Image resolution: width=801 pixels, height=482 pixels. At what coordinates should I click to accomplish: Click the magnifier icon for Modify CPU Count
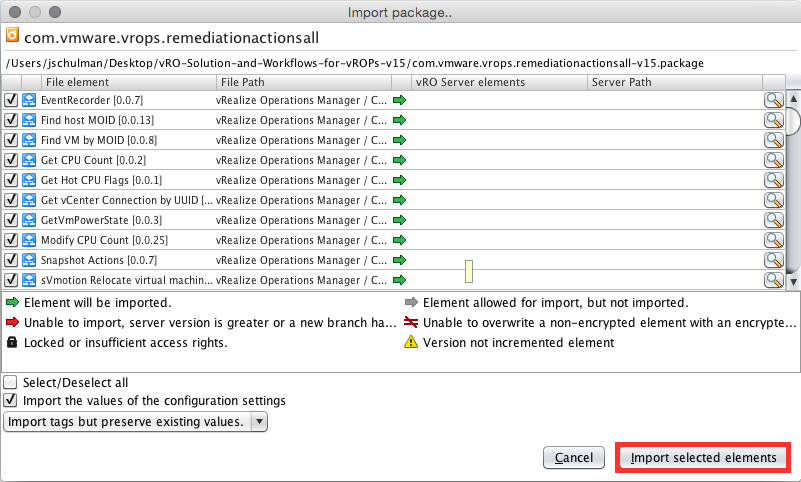(x=774, y=240)
